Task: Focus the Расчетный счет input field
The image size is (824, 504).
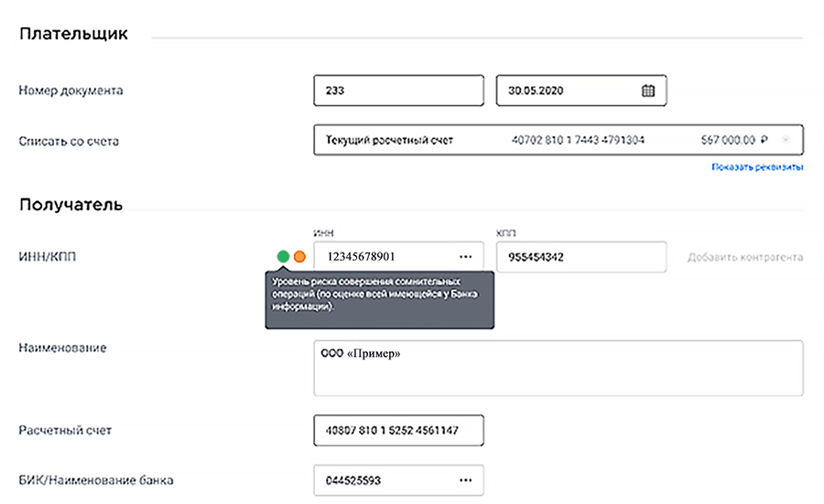Action: 399,431
